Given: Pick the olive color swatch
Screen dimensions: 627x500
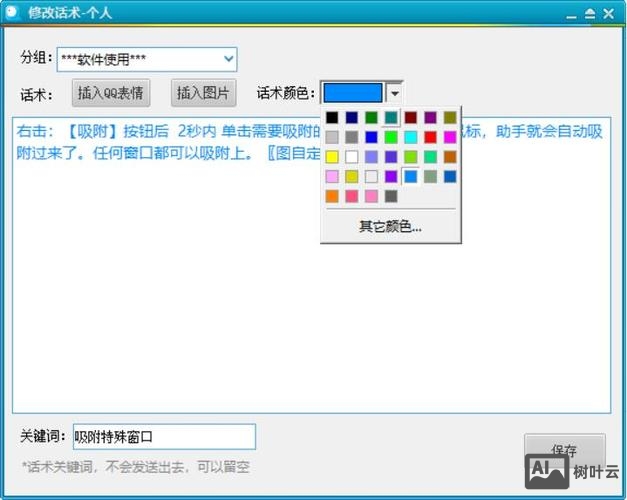Looking at the screenshot, I should click(450, 118).
